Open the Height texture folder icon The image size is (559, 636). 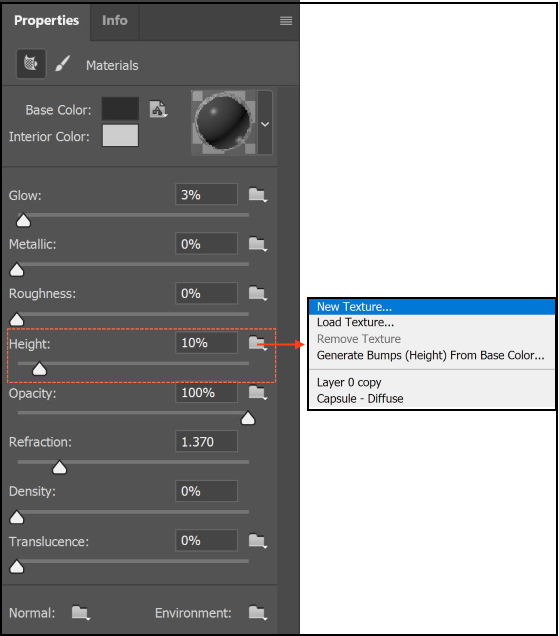click(x=256, y=343)
